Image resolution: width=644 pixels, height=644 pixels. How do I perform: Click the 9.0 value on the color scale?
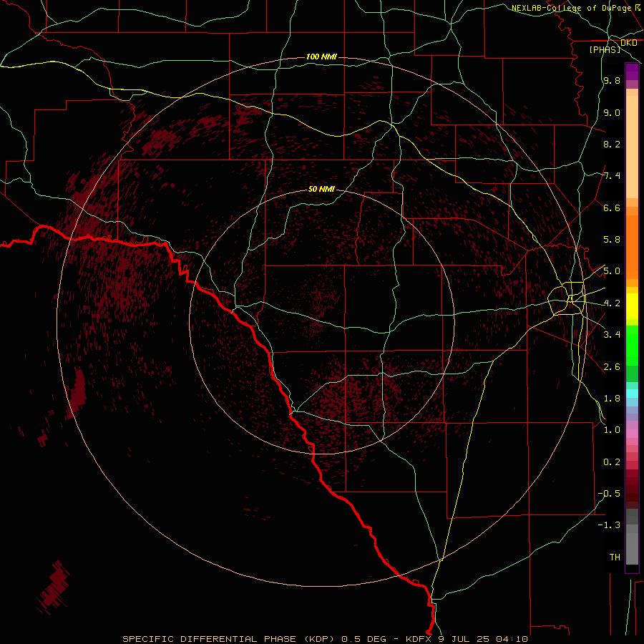612,112
